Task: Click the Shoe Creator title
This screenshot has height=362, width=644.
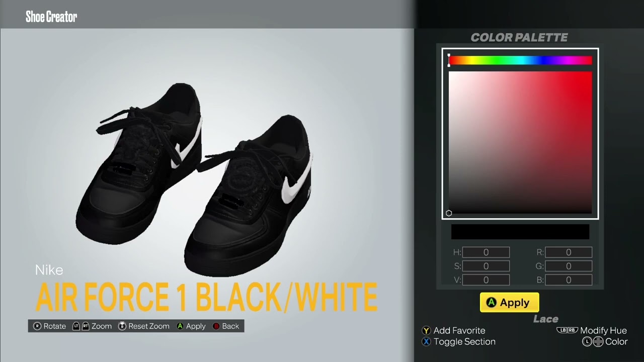Action: 51,17
